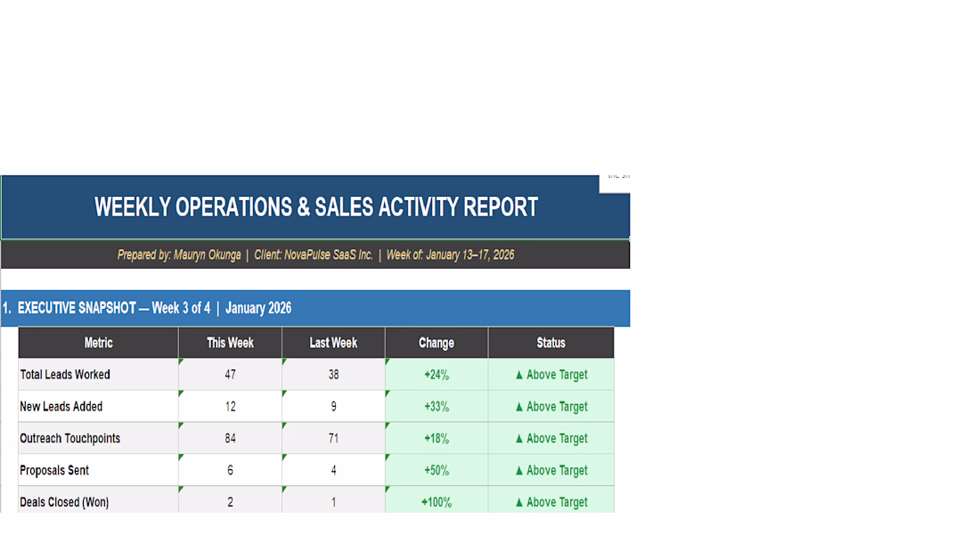Select the Outreach Touchpoints label cell
This screenshot has height=551, width=980.
[98, 439]
